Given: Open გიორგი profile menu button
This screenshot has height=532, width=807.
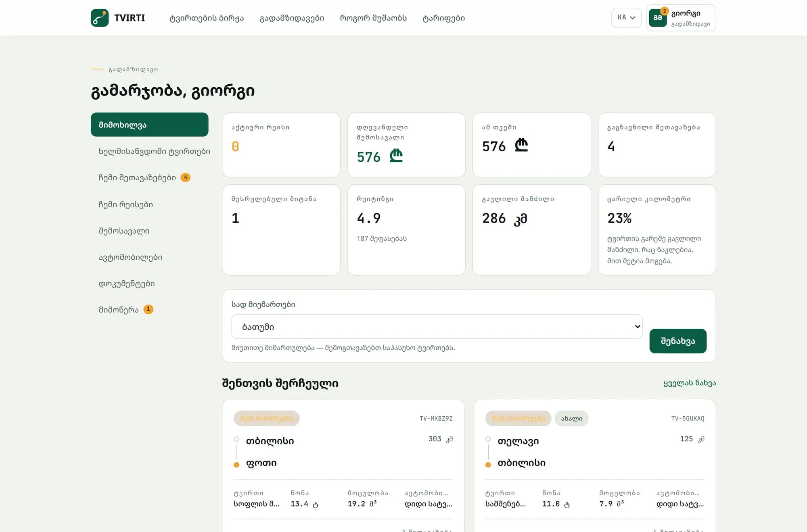Looking at the screenshot, I should 681,18.
